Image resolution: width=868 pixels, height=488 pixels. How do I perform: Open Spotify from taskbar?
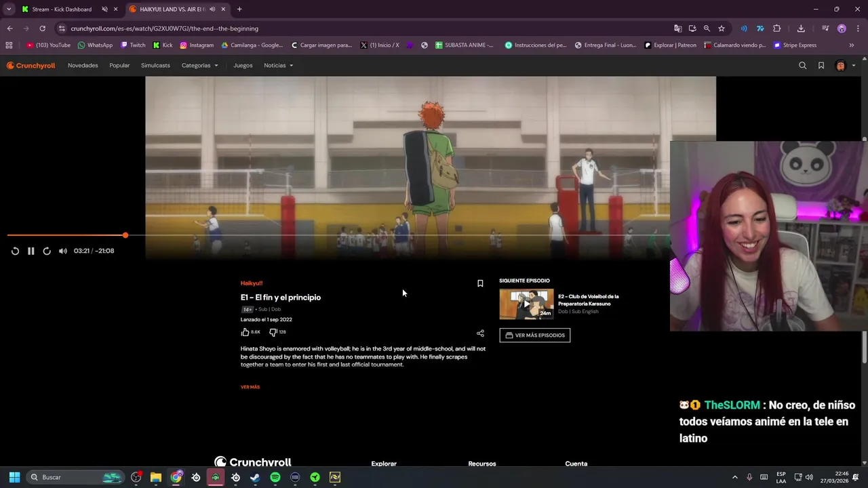tap(275, 477)
